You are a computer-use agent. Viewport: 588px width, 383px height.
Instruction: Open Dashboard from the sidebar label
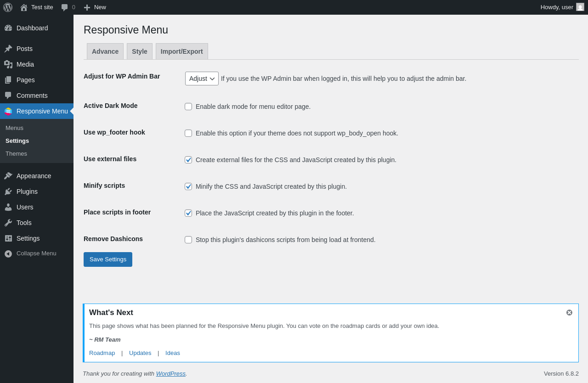[x=32, y=28]
